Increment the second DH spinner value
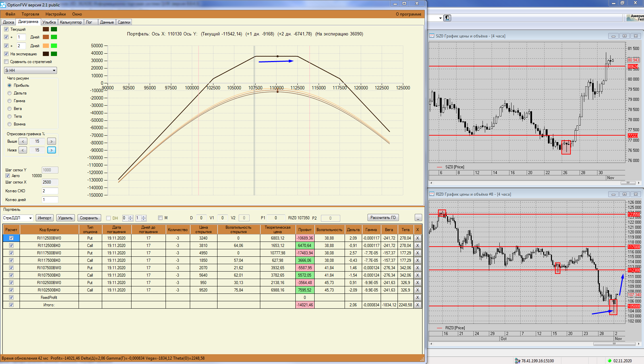 pos(144,217)
